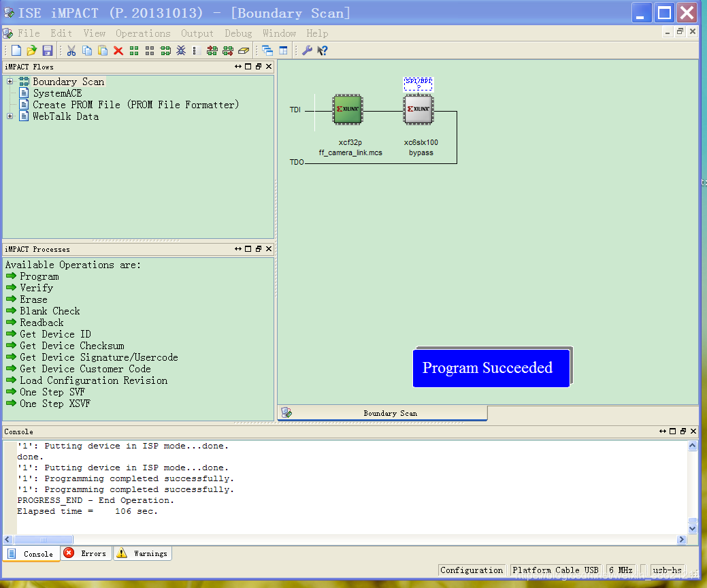Run the Program operation
Image resolution: width=707 pixels, height=588 pixels.
pyautogui.click(x=39, y=276)
